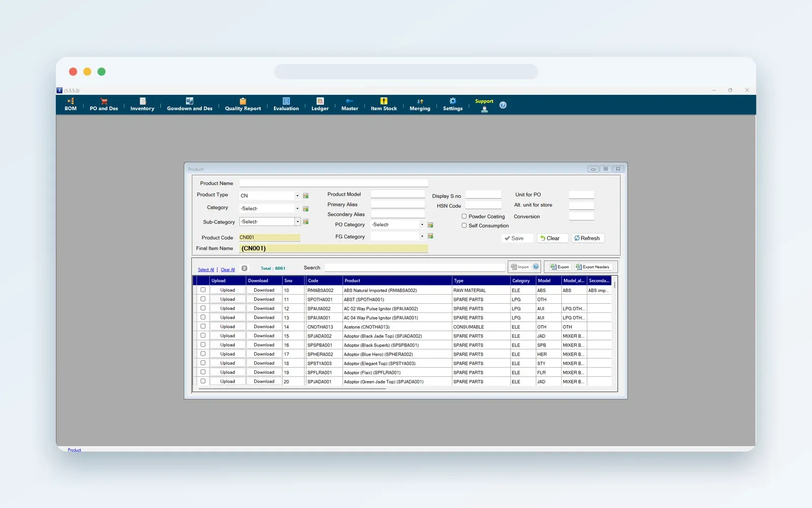Viewport: 812px width, 508px height.
Task: Expand the Product Type dropdown
Action: (x=297, y=196)
